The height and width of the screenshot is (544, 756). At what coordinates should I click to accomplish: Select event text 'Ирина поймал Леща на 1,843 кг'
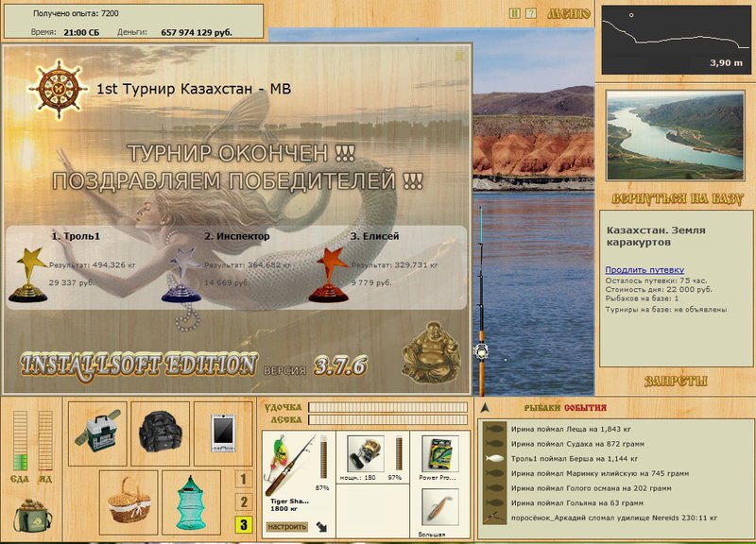tap(572, 429)
